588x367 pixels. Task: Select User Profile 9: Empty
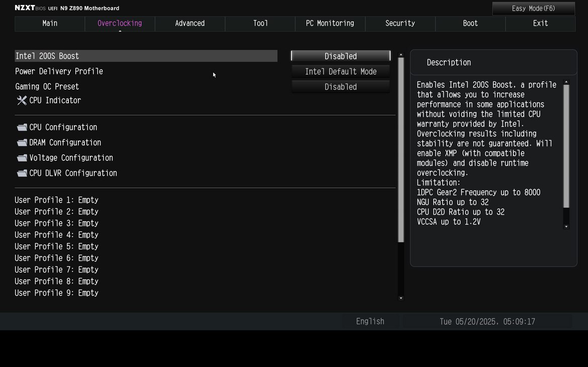[x=57, y=293]
